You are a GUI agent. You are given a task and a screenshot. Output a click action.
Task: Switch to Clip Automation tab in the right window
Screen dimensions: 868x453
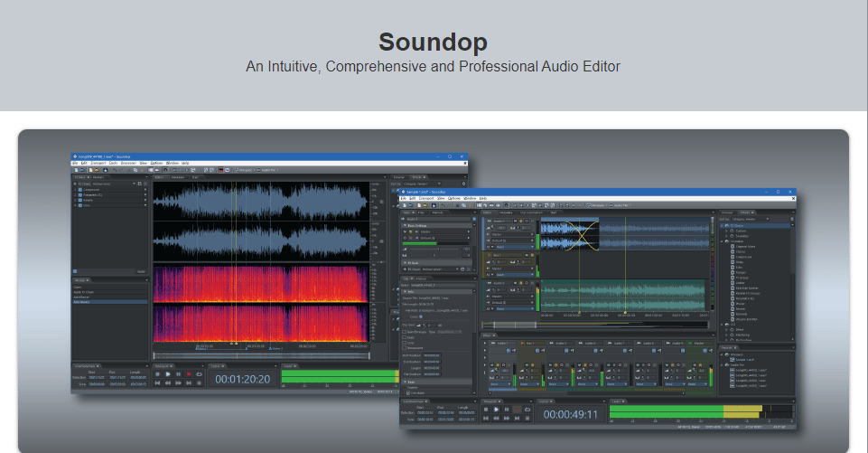[531, 212]
